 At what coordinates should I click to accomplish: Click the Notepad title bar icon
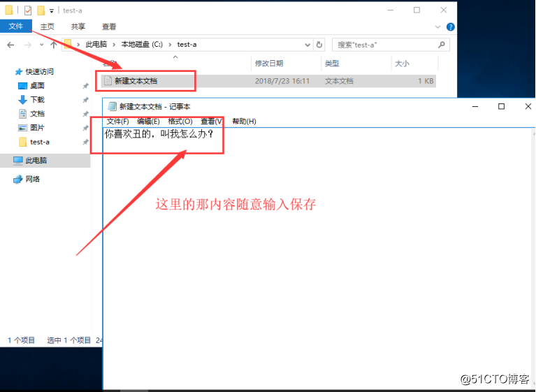coord(112,107)
